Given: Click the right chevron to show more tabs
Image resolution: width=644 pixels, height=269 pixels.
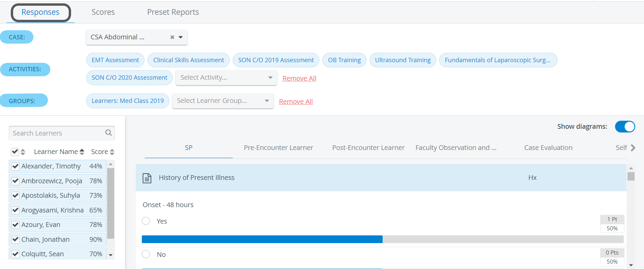Looking at the screenshot, I should coord(633,148).
